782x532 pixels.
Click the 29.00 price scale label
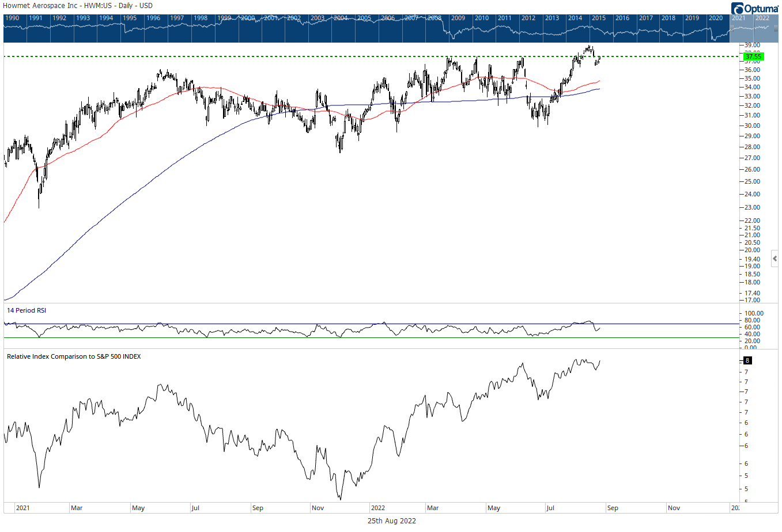point(752,136)
